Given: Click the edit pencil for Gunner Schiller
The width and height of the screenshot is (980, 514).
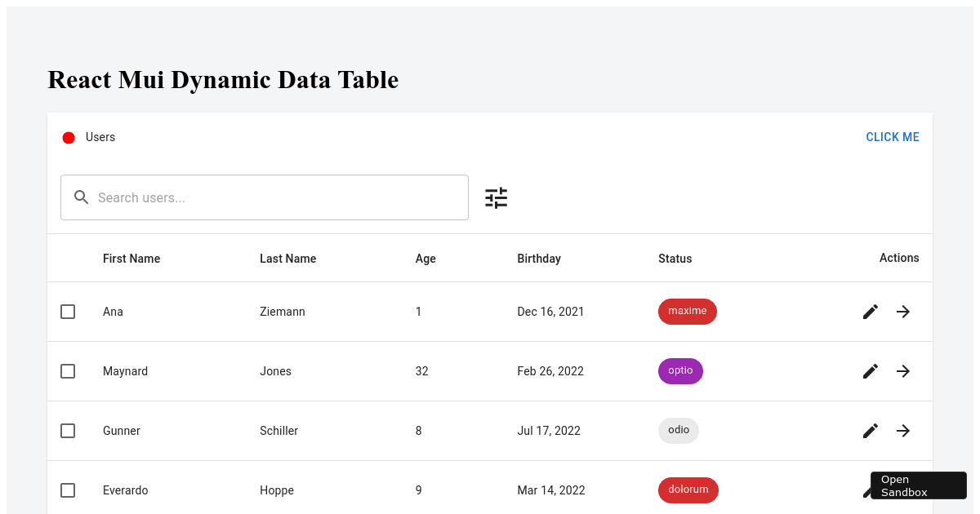Looking at the screenshot, I should [870, 430].
